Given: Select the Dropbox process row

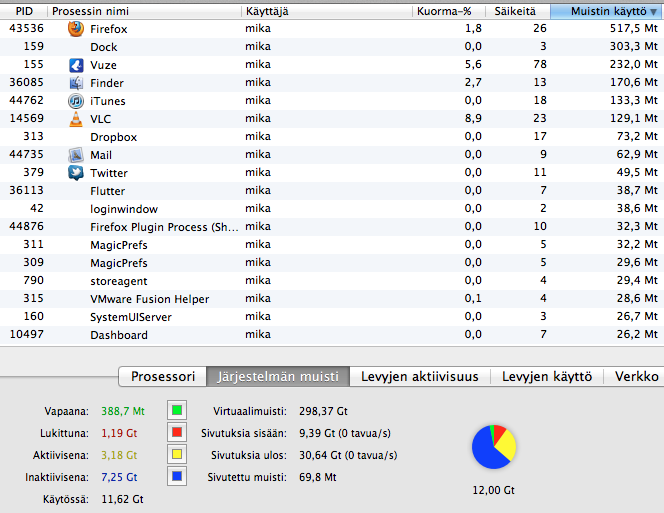Looking at the screenshot, I should point(332,137).
